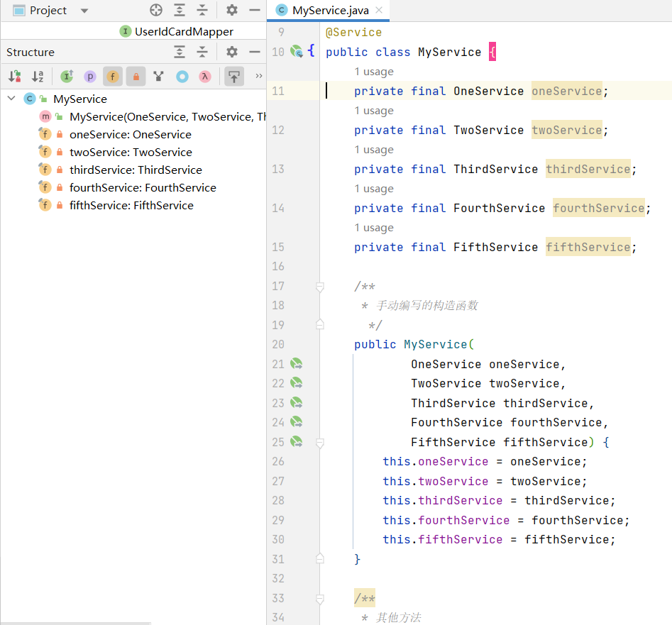Open the Structure panel settings gear
This screenshot has height=625, width=672.
232,52
